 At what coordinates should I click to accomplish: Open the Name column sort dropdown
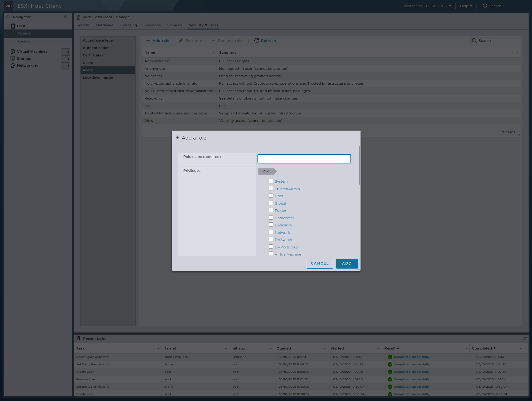click(213, 52)
